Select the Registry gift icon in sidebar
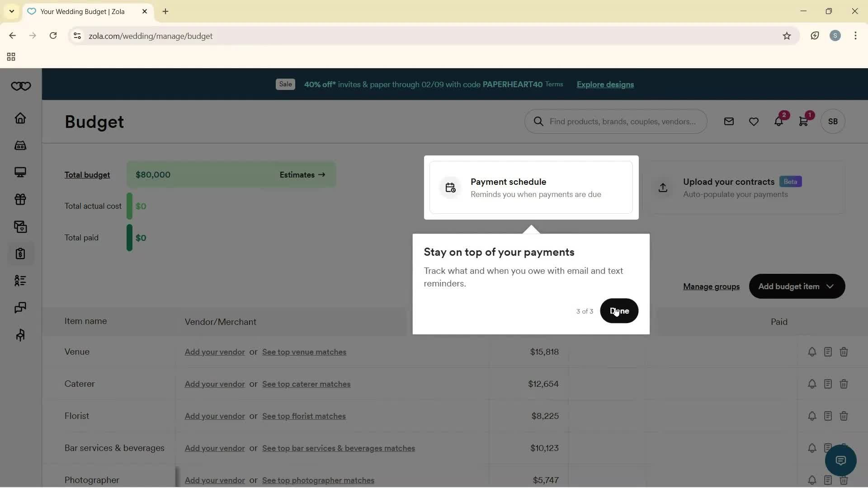Screen dimensions: 868x488 pyautogui.click(x=20, y=200)
